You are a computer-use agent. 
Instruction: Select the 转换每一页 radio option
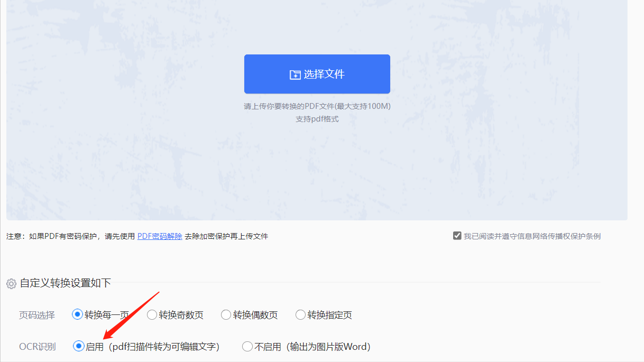tap(78, 315)
